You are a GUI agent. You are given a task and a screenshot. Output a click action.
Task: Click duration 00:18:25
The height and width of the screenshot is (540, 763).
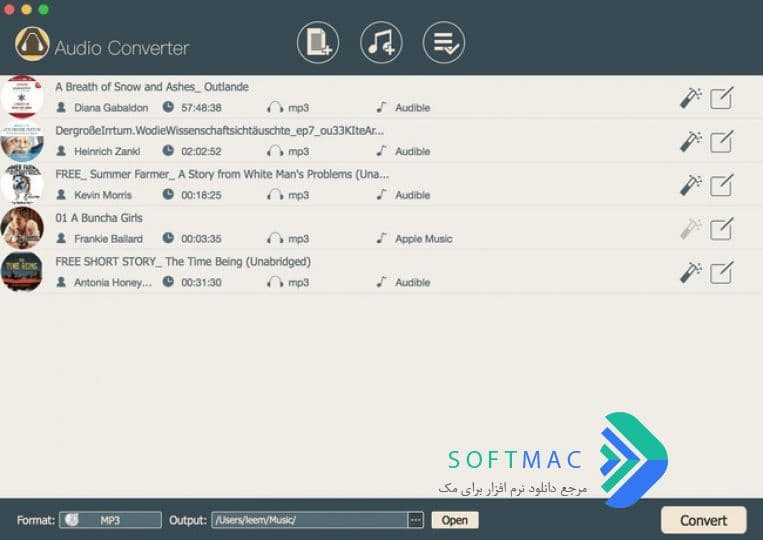point(201,195)
